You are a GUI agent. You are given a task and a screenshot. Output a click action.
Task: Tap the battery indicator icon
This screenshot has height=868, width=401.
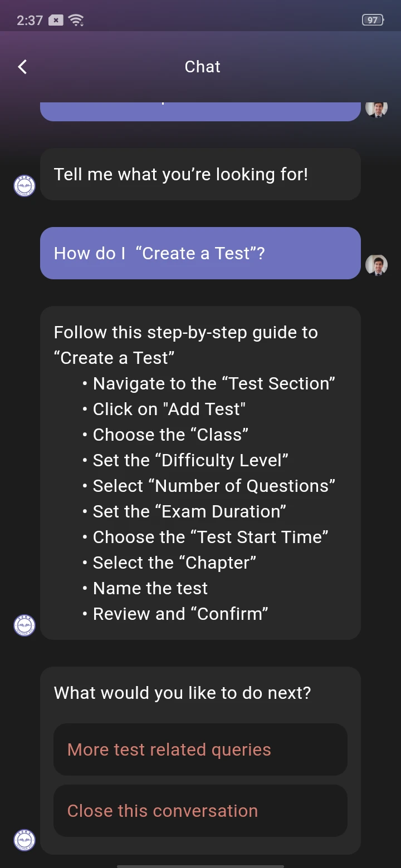coord(373,20)
